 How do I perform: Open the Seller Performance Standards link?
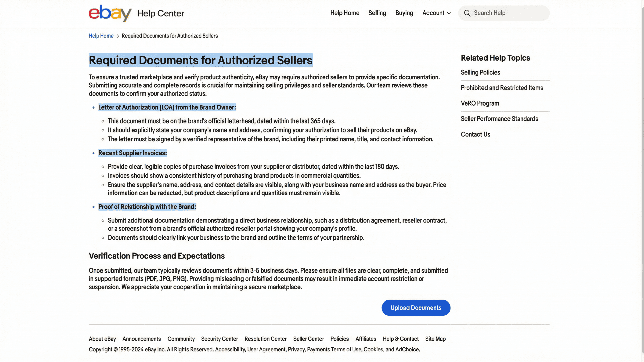(x=499, y=119)
